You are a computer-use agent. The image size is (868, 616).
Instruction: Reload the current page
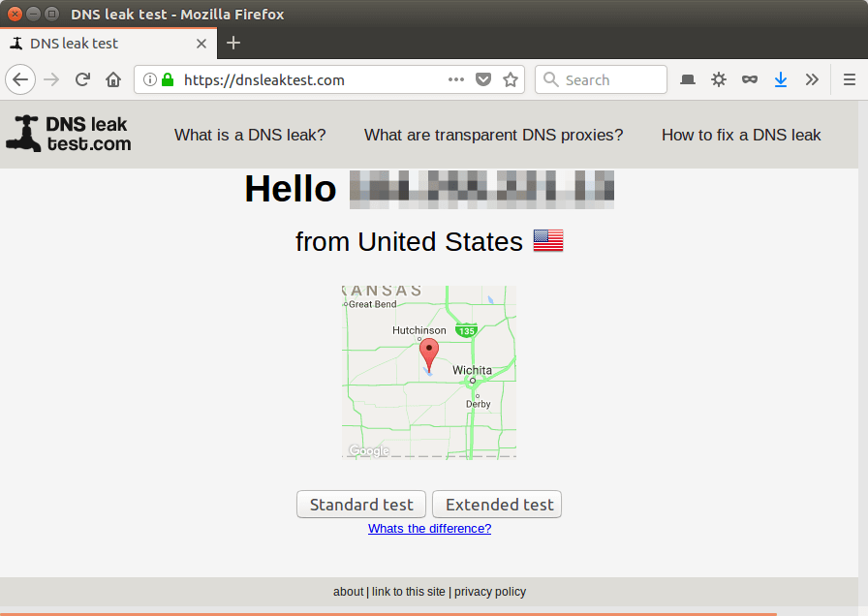click(x=83, y=79)
